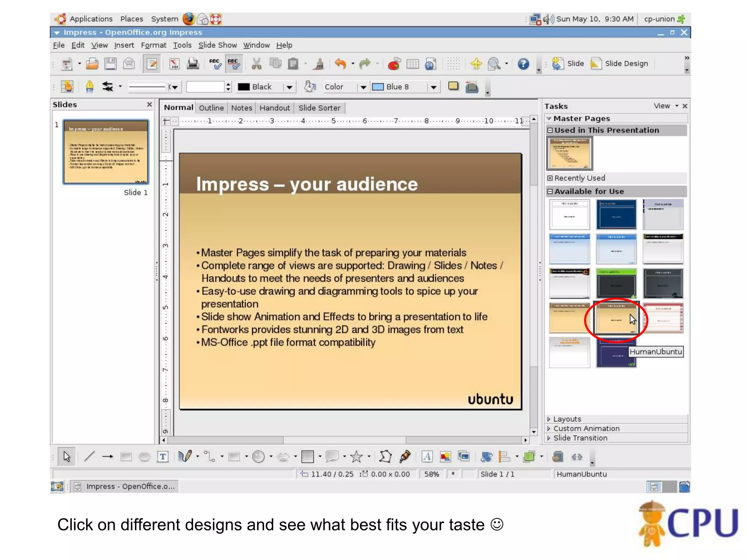The height and width of the screenshot is (560, 747).
Task: Launch Firefox from top panel icon
Action: tap(189, 19)
